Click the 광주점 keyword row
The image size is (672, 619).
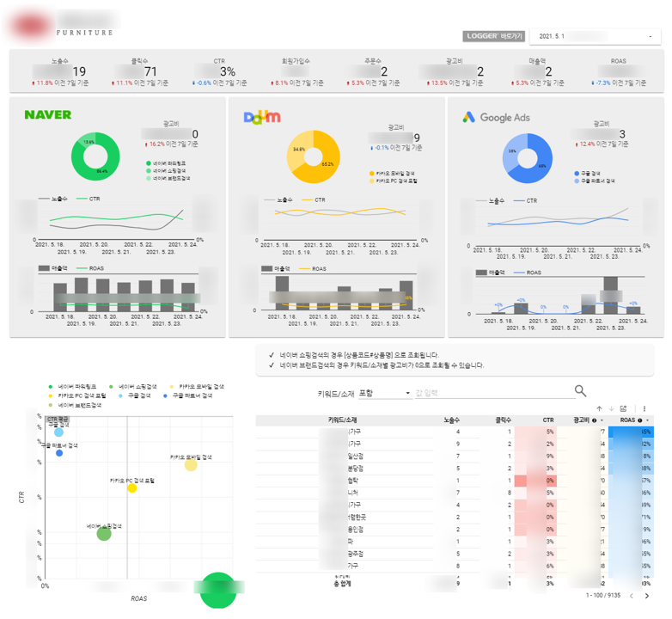point(455,554)
